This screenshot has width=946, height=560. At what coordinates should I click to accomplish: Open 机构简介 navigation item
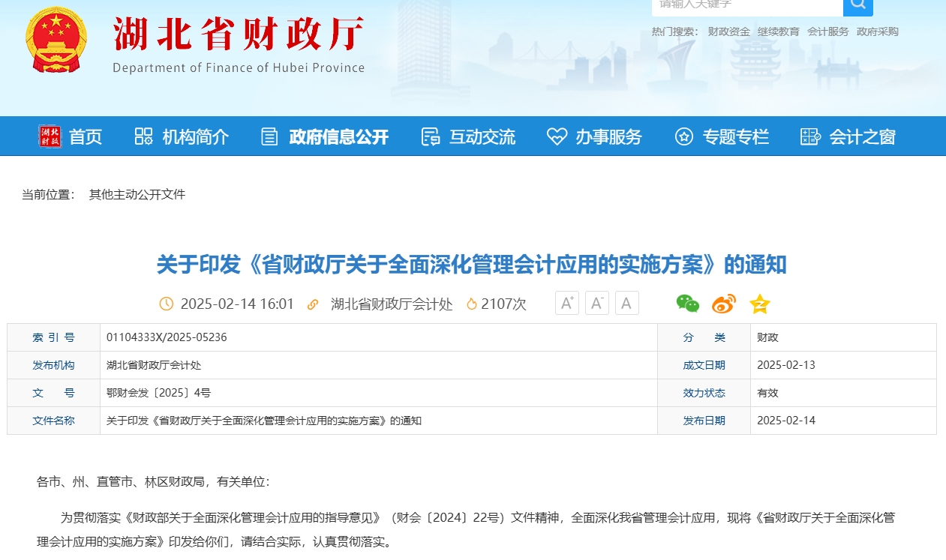click(196, 137)
